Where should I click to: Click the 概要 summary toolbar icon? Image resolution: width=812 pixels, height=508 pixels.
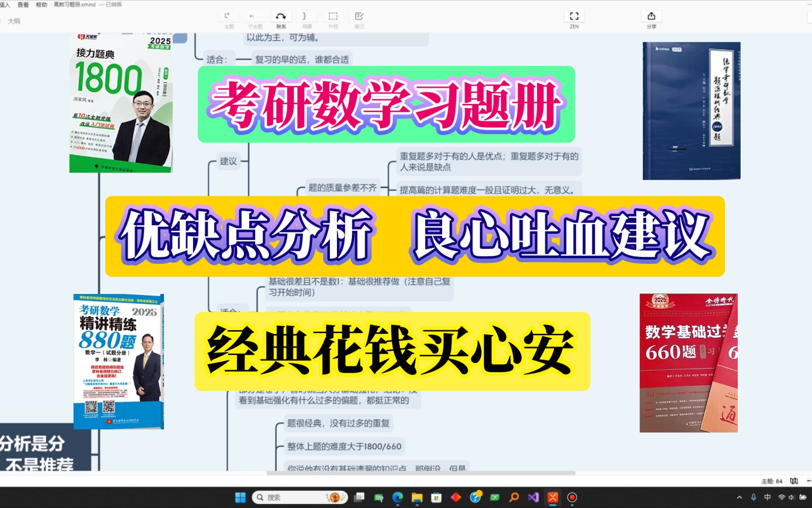coord(306,16)
